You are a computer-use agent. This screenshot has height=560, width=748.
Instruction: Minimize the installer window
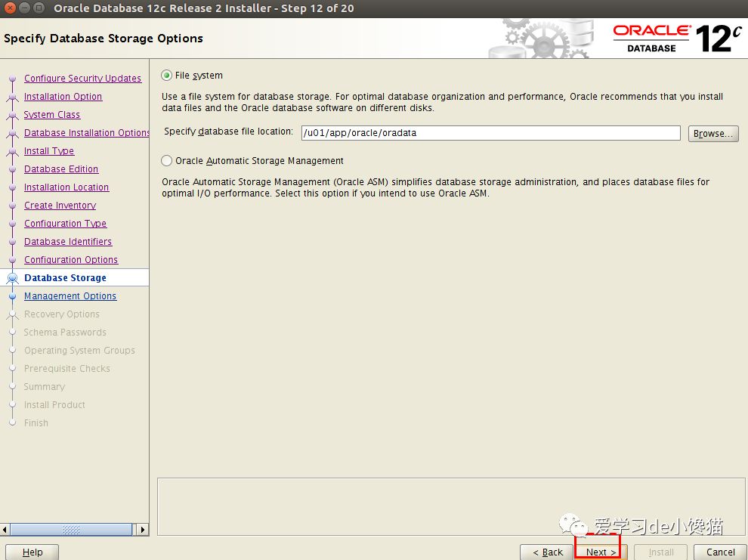[25, 8]
